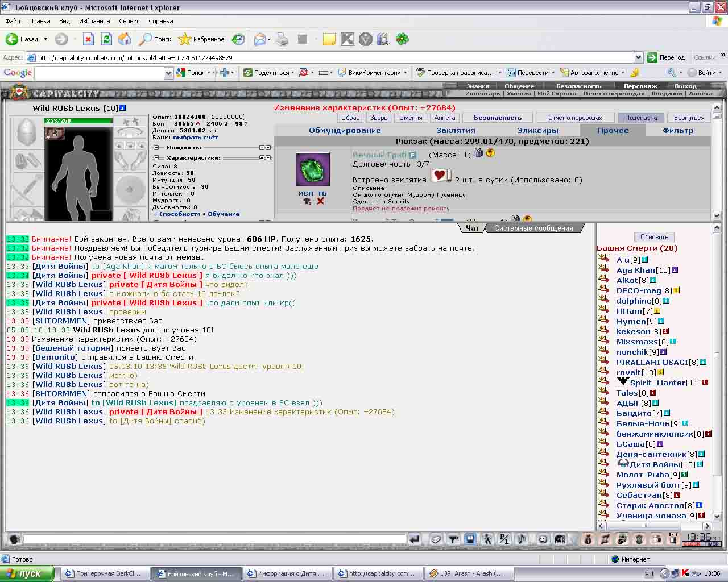The width and height of the screenshot is (728, 582).
Task: Open the Google search box dropdown
Action: [168, 73]
